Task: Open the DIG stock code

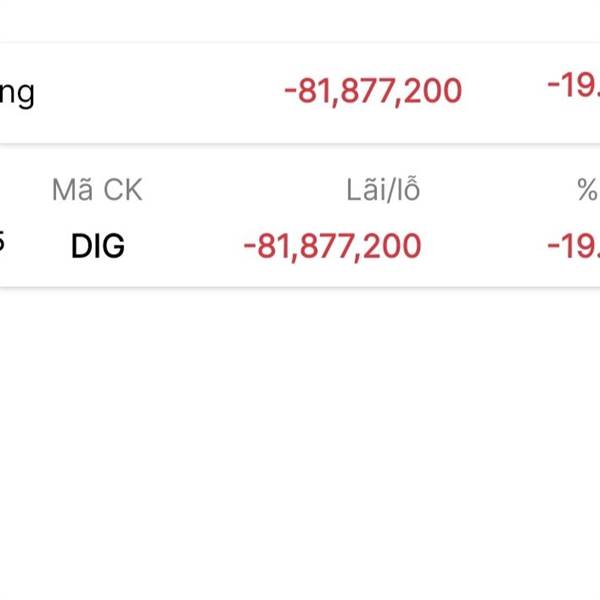Action: pyautogui.click(x=98, y=246)
